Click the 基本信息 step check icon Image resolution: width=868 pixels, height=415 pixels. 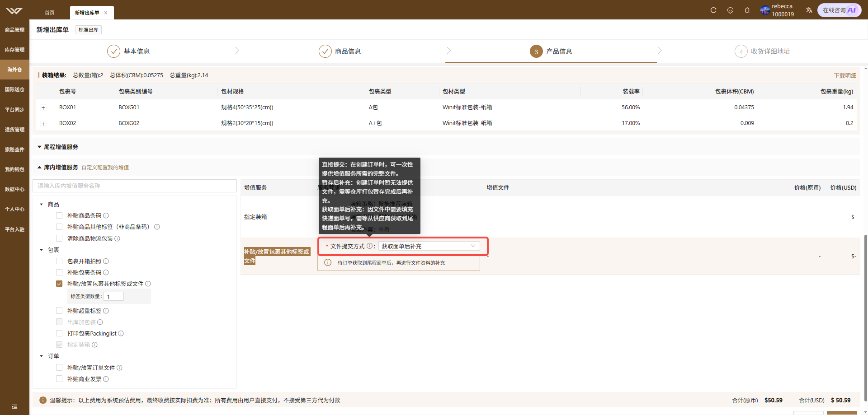pos(113,51)
